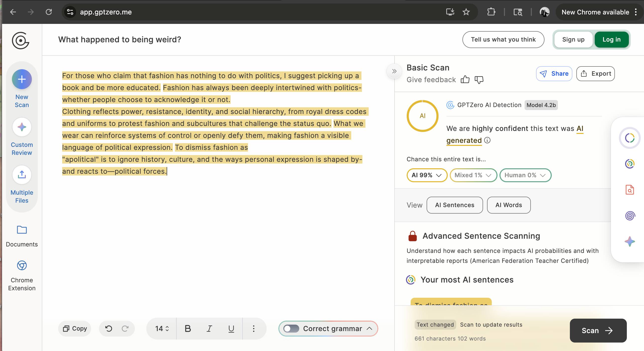Export the scan report
The width and height of the screenshot is (644, 351).
tap(595, 73)
